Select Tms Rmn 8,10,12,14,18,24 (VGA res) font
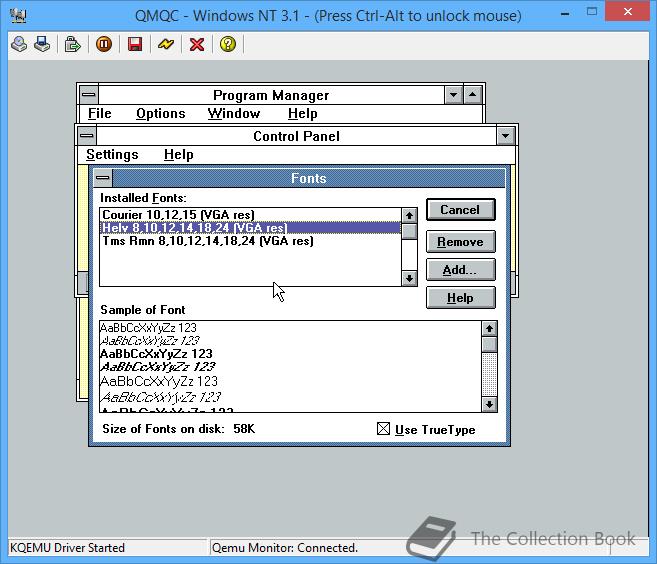This screenshot has width=657, height=564. click(x=251, y=241)
